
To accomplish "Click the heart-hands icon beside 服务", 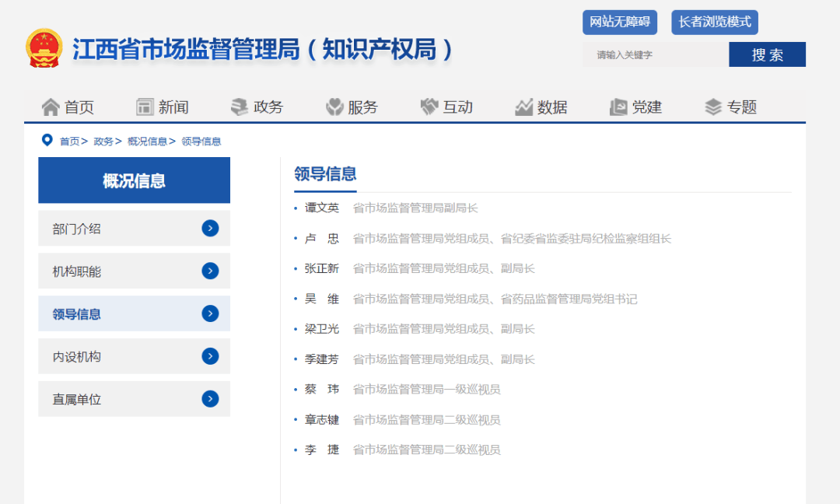I will point(334,107).
